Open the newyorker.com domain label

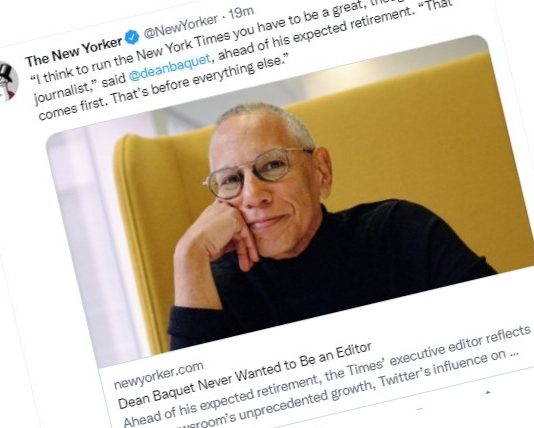tap(159, 375)
